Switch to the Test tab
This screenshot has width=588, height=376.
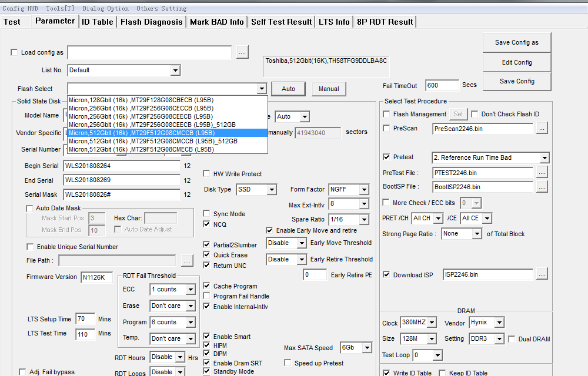pyautogui.click(x=12, y=22)
